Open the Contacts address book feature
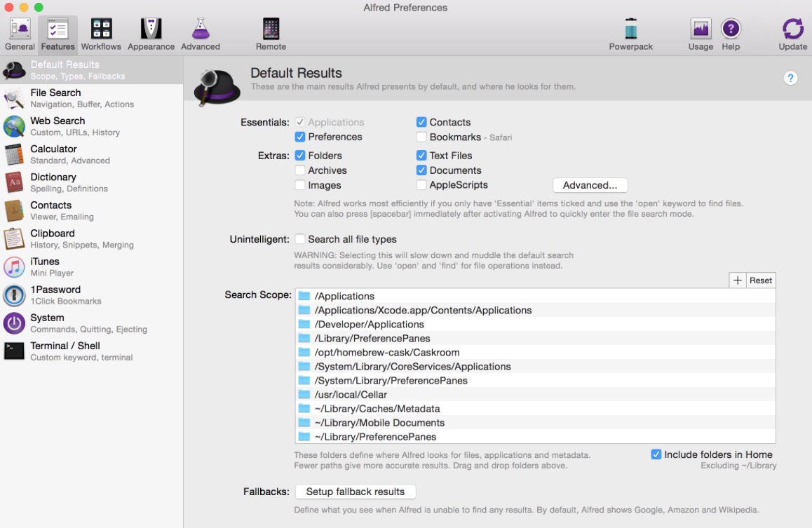Viewport: 812px width, 528px height. coord(92,210)
